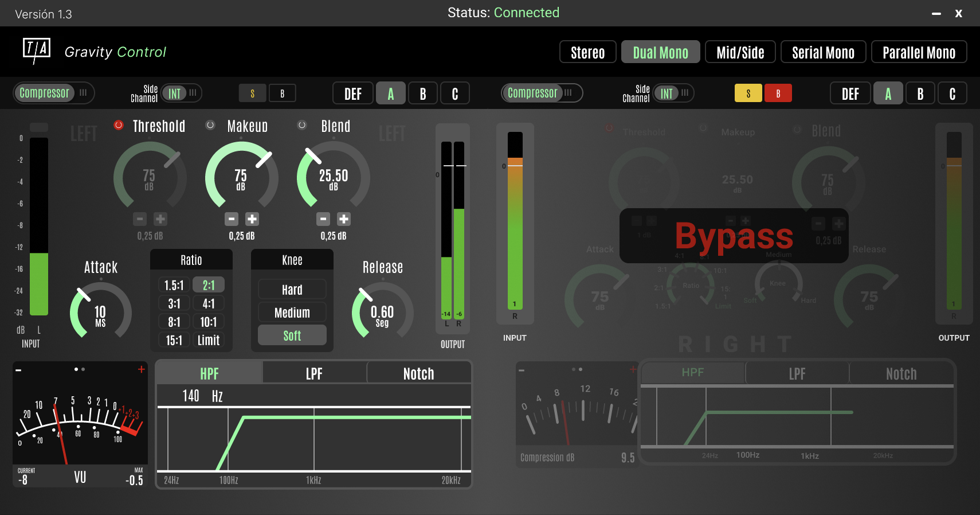The width and height of the screenshot is (980, 515).
Task: Open the left LPF filter tab
Action: [314, 373]
